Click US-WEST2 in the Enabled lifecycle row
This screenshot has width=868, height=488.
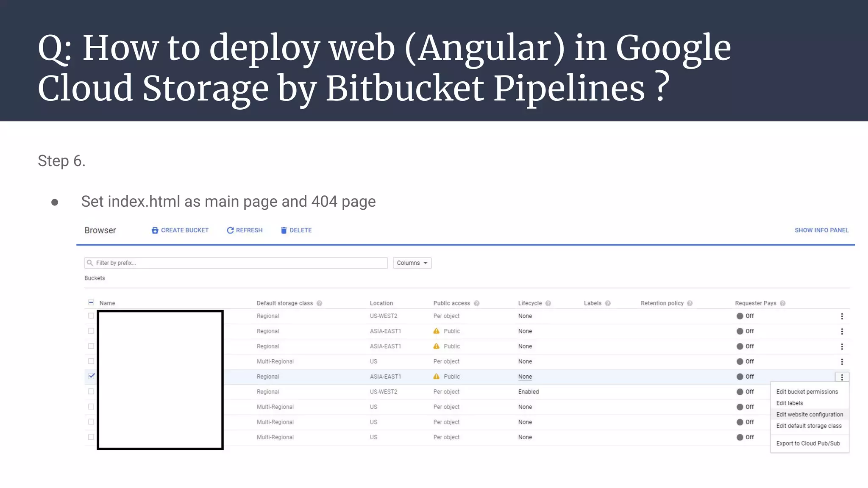(x=383, y=392)
